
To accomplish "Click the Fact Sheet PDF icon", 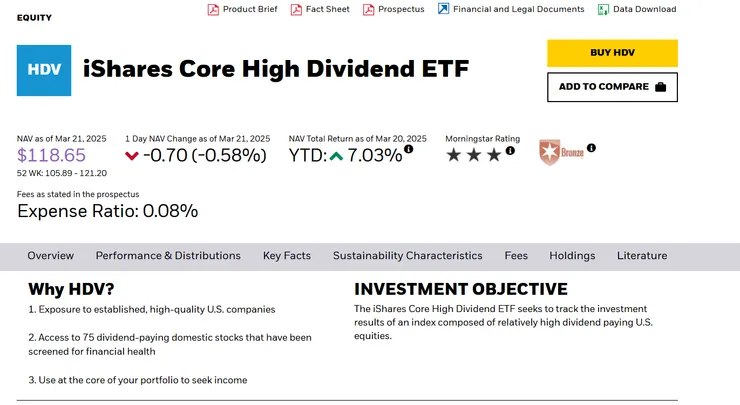I will [296, 10].
